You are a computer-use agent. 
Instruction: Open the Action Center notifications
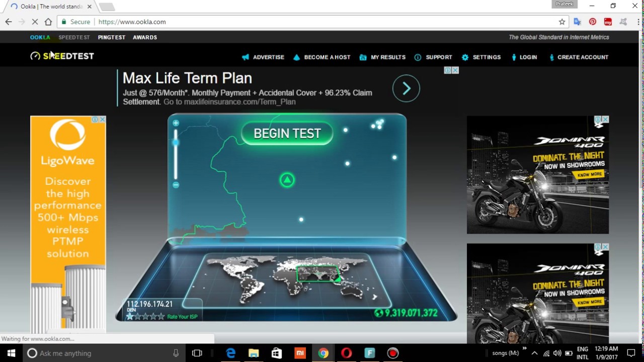(631, 353)
